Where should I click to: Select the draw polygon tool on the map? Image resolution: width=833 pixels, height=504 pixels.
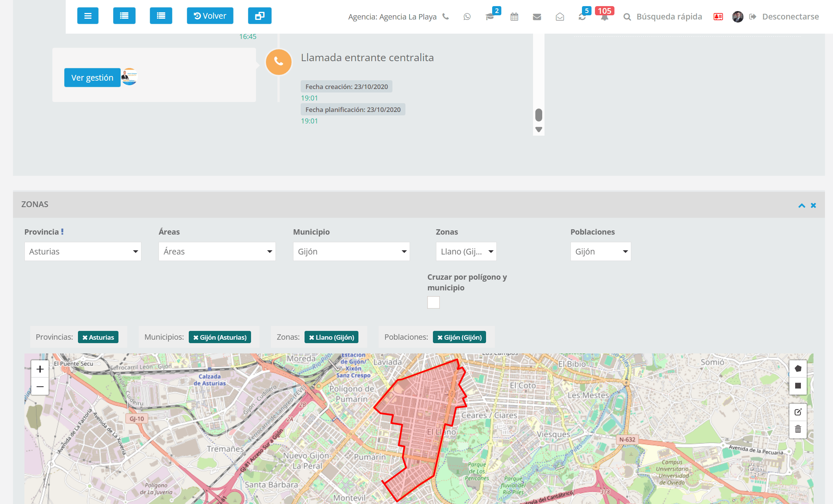point(798,369)
